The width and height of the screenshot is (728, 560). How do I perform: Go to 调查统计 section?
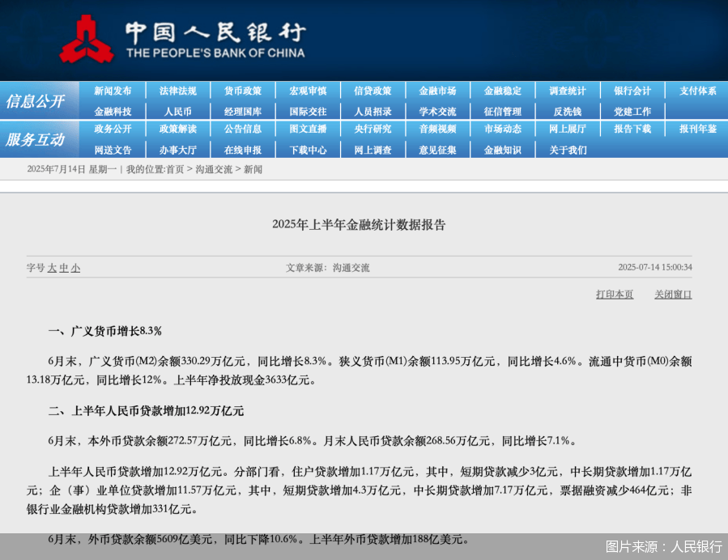point(568,91)
